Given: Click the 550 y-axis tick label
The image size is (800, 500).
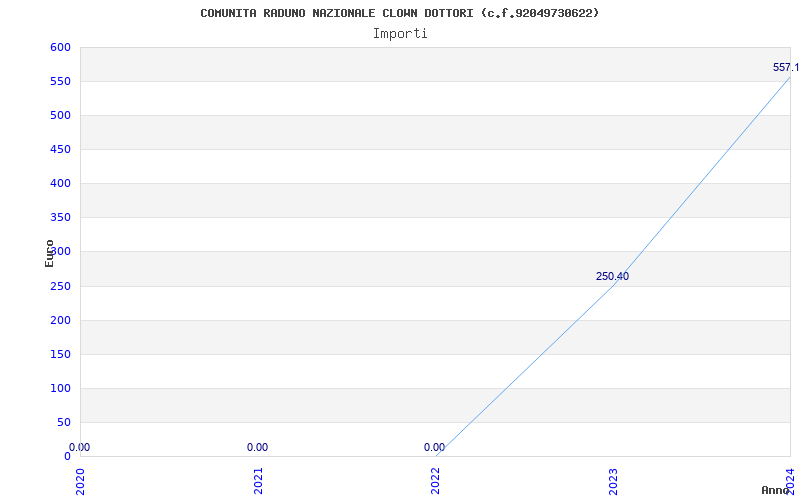Looking at the screenshot, I should click(x=60, y=82).
